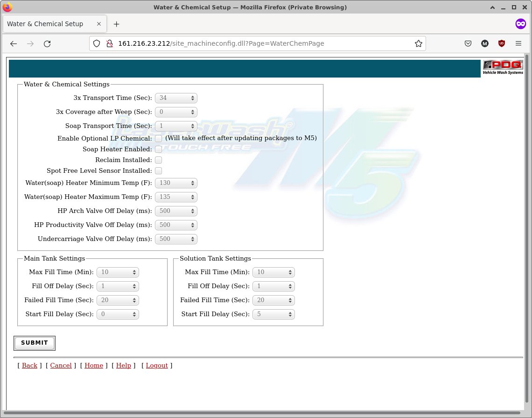Click the private browsing mask icon
Image resolution: width=532 pixels, height=418 pixels.
pos(520,24)
